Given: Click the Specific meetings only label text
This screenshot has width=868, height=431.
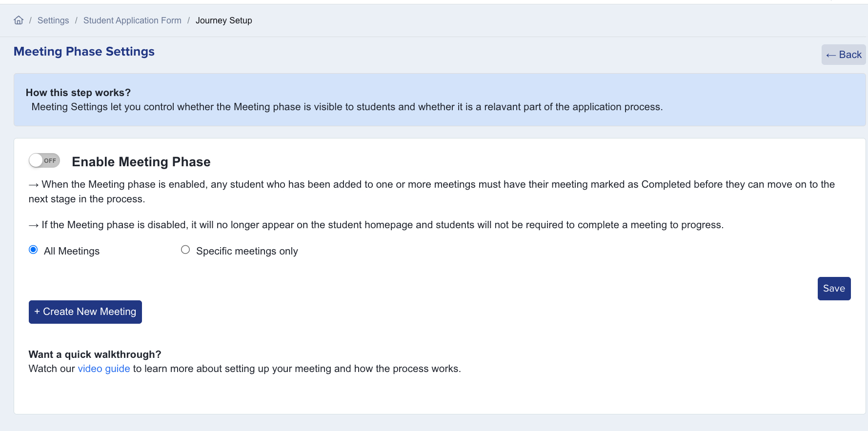Looking at the screenshot, I should point(247,251).
